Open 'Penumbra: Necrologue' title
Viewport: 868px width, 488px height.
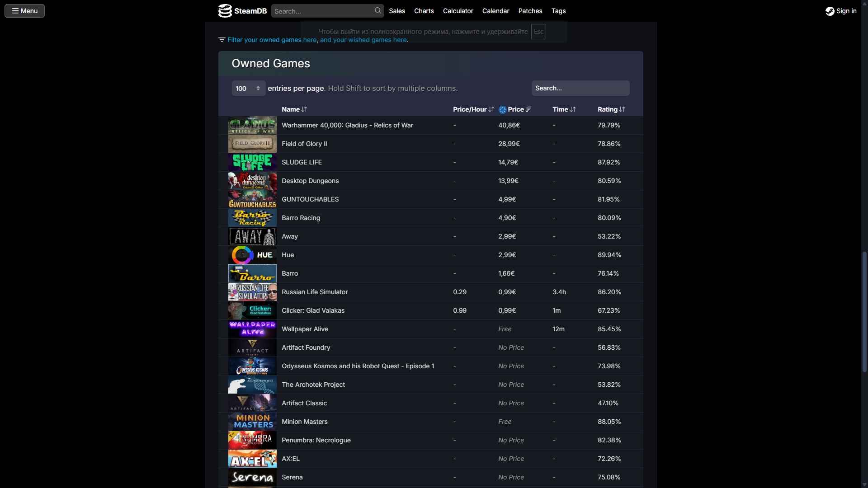pos(316,440)
